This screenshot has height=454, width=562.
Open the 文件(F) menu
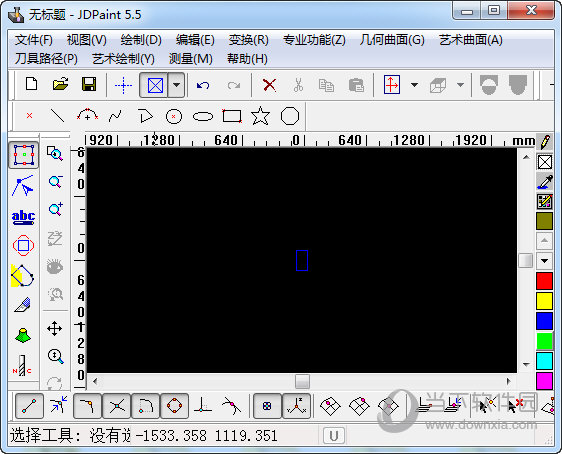[34, 40]
